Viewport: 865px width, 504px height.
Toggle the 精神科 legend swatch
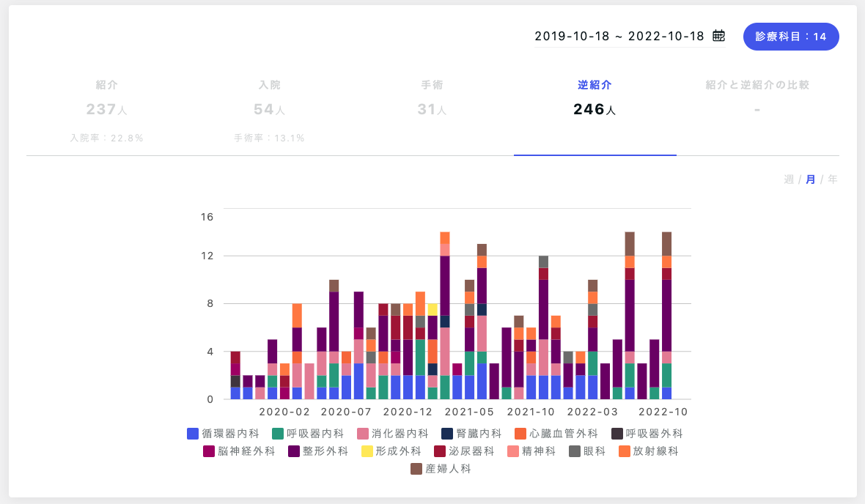click(x=513, y=451)
